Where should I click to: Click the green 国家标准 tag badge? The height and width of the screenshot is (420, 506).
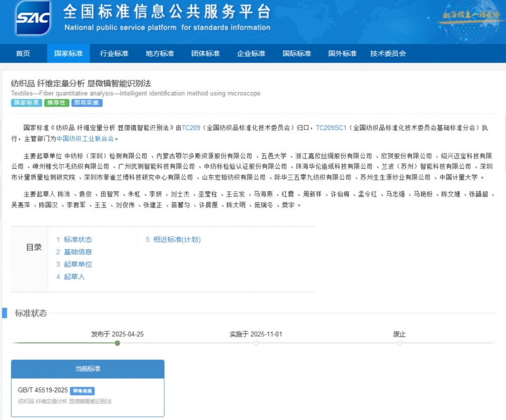(26, 103)
